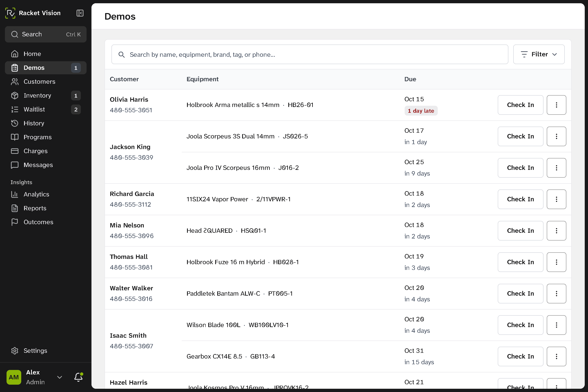Open more options for Walter Walker row
This screenshot has height=392, width=588.
(x=556, y=294)
